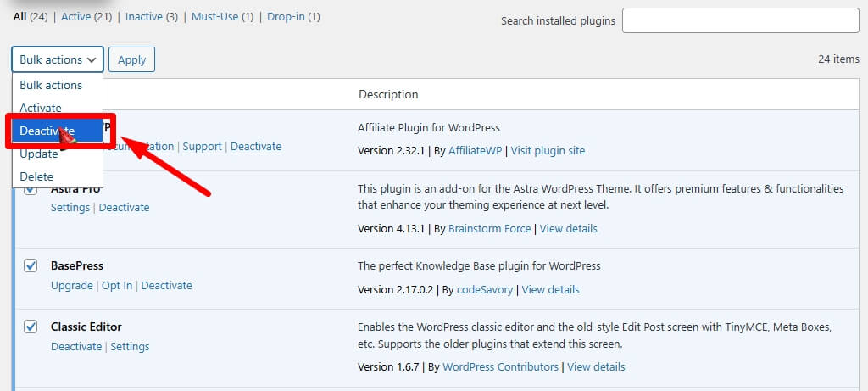Deactivate Astra Pro via its row link
The image size is (868, 391).
[x=124, y=207]
